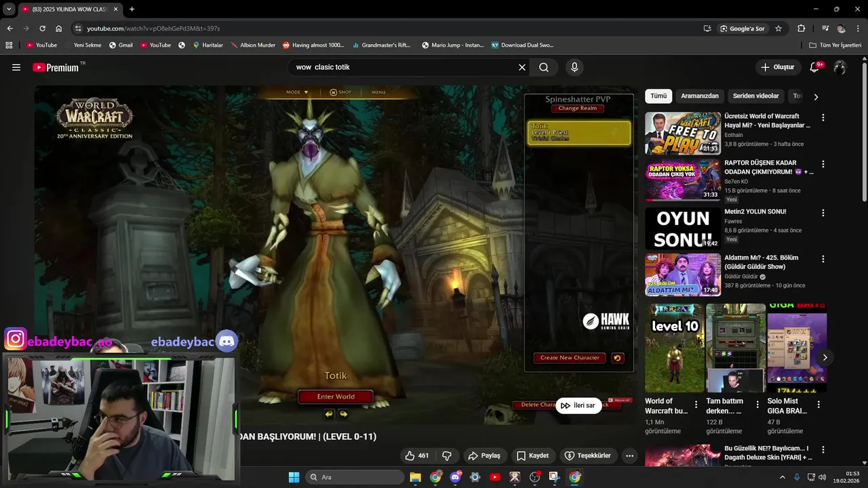Share the video with Paylaş
The width and height of the screenshot is (868, 488).
(x=484, y=455)
